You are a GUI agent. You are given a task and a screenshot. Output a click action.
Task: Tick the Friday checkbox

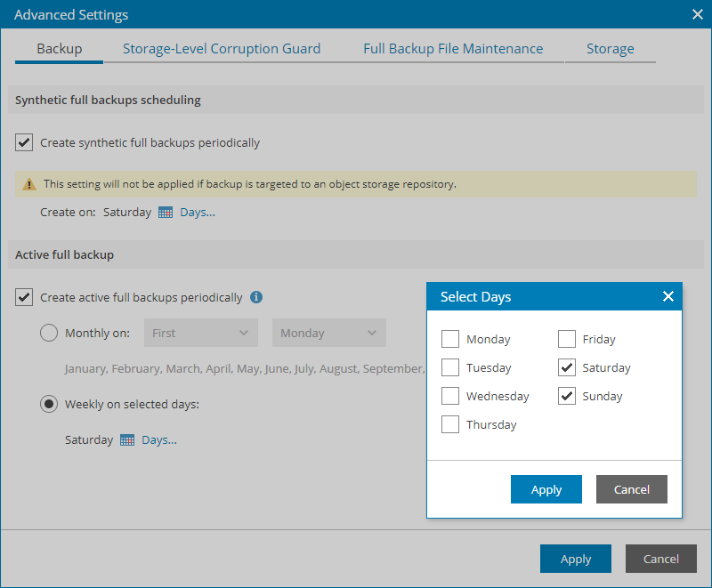(x=567, y=339)
